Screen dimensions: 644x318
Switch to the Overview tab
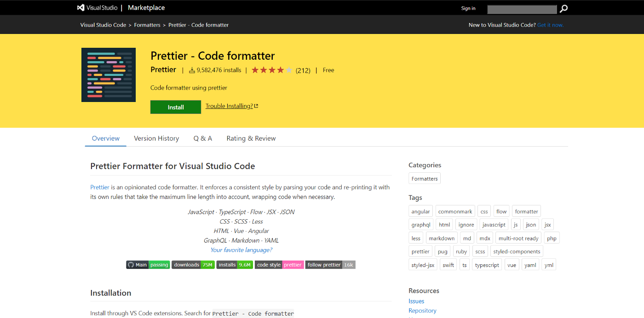pyautogui.click(x=106, y=138)
